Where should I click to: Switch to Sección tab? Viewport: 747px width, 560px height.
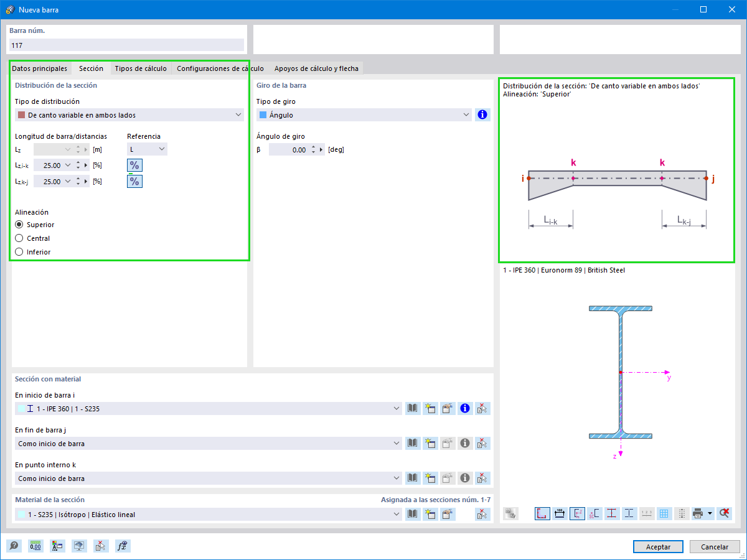(91, 68)
